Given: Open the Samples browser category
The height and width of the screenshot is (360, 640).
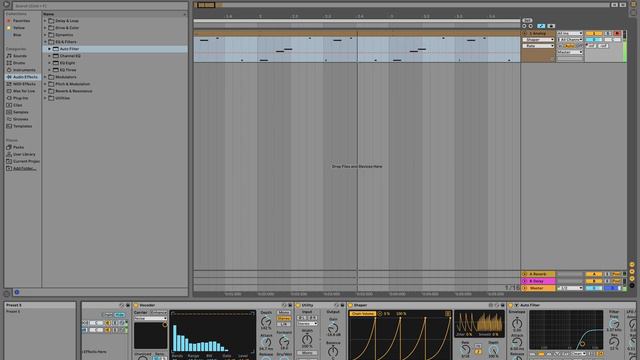Looking at the screenshot, I should point(18,112).
